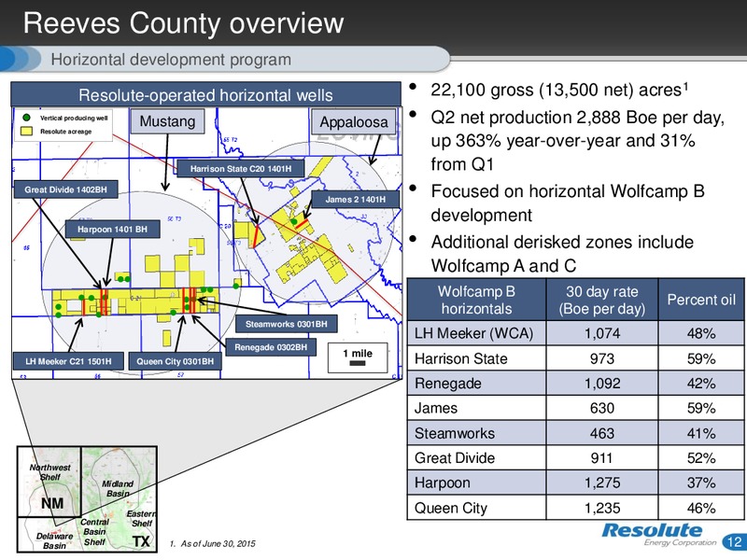
Task: Click the 22,100 gross acres bullet
Action: tap(559, 90)
